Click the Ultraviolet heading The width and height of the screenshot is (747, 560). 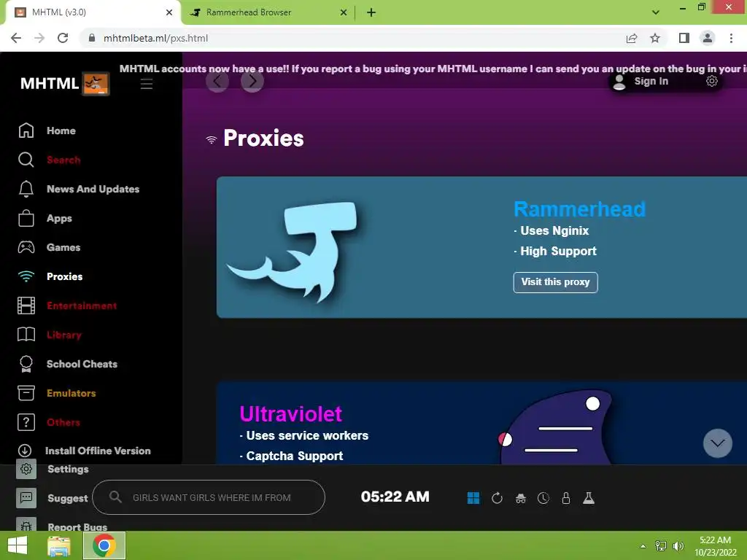point(290,414)
